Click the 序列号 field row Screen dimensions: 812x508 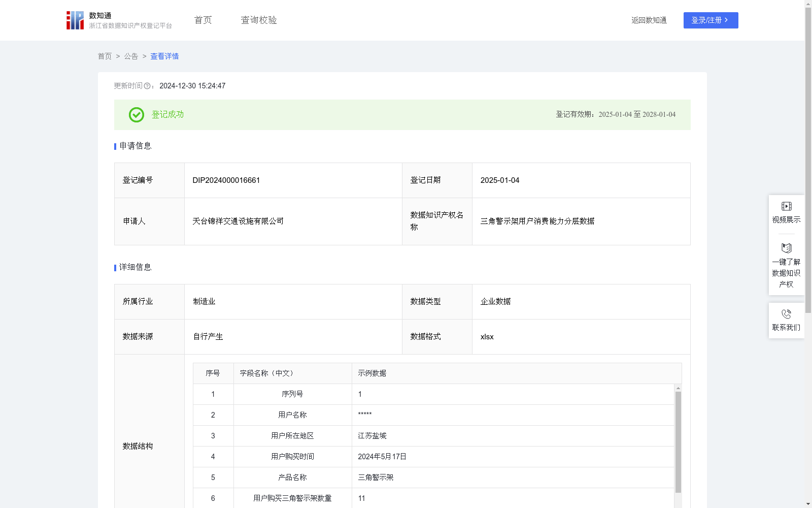(433, 394)
